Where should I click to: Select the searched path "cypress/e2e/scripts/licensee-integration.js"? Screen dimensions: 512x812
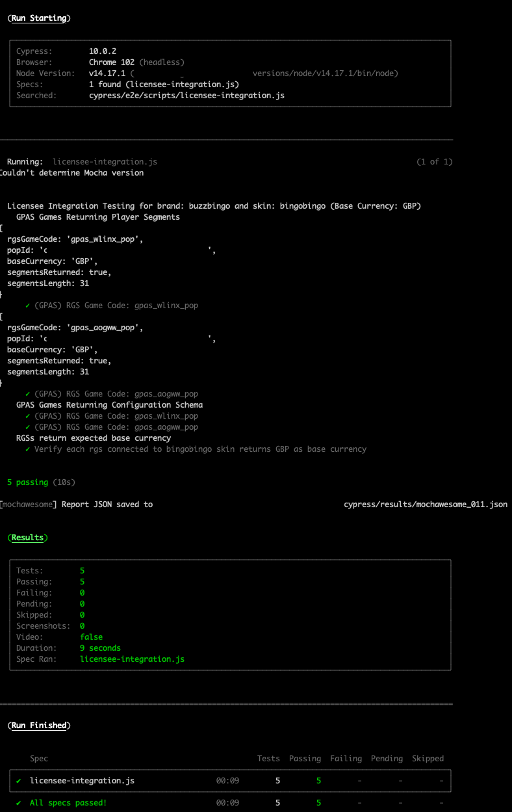click(x=186, y=95)
